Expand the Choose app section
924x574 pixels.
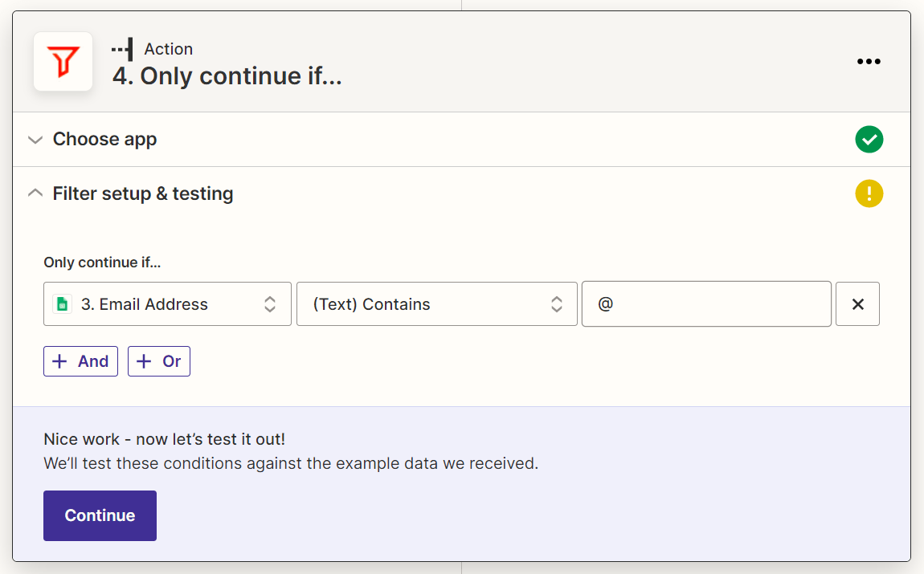pyautogui.click(x=35, y=139)
